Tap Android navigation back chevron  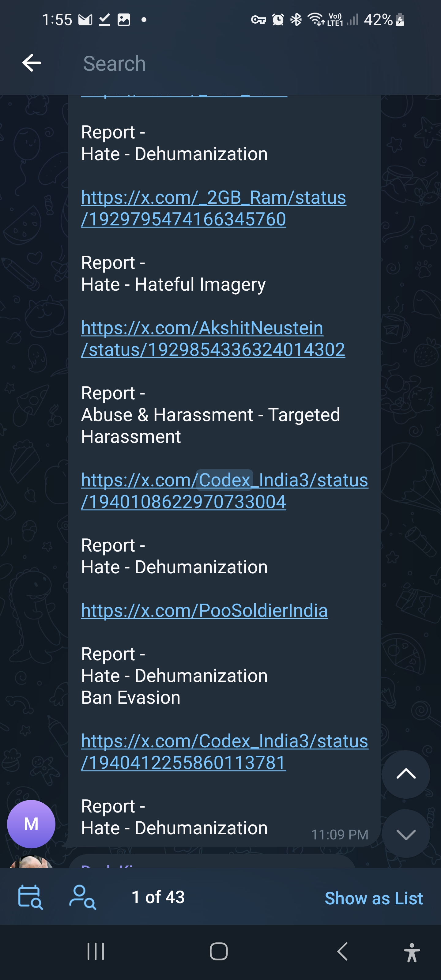click(342, 952)
